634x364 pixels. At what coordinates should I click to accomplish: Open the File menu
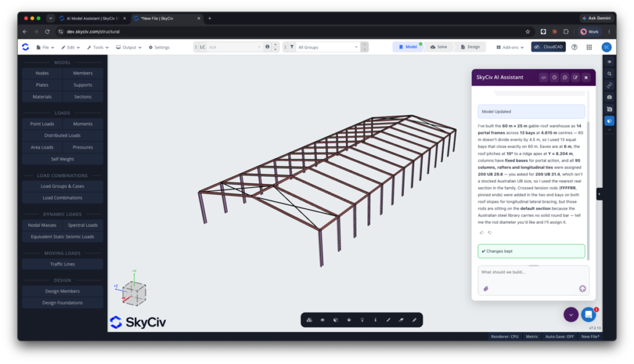[x=45, y=47]
